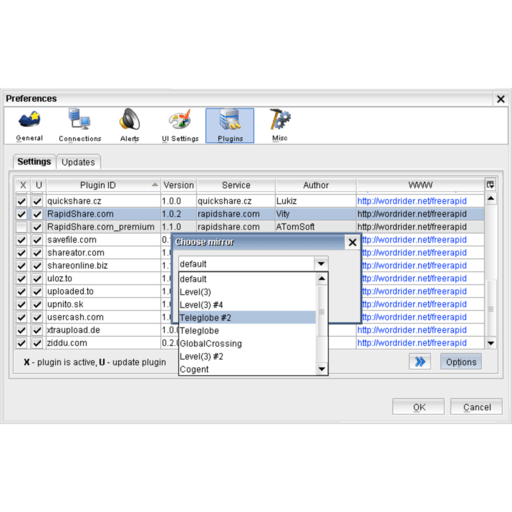Image resolution: width=512 pixels, height=512 pixels.
Task: Open the Alerts preferences section
Action: 130,126
